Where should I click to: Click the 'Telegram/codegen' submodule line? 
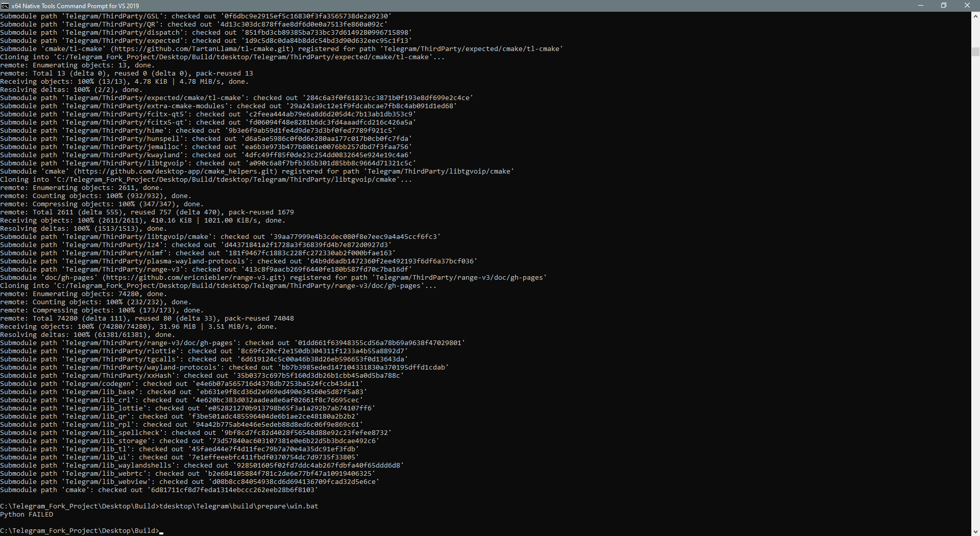point(182,384)
